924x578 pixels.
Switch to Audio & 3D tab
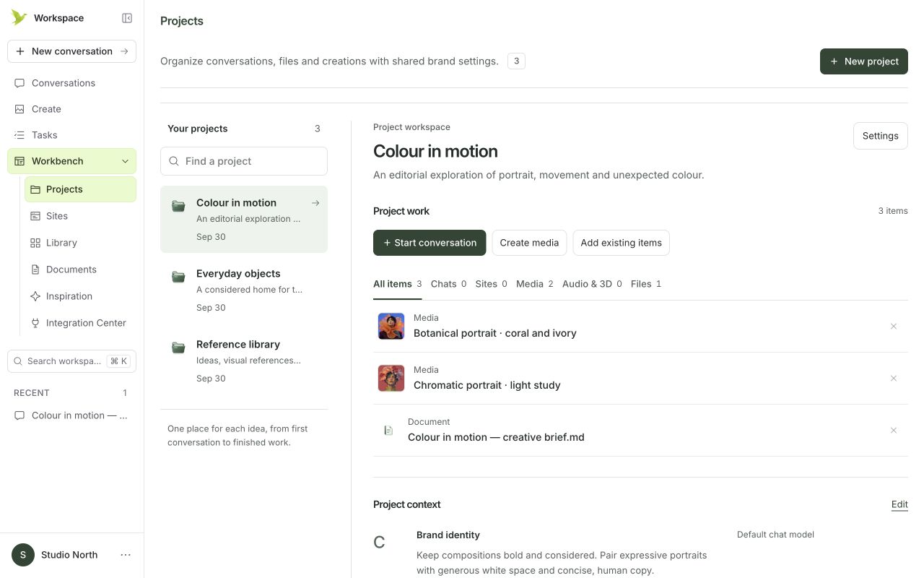tap(592, 284)
